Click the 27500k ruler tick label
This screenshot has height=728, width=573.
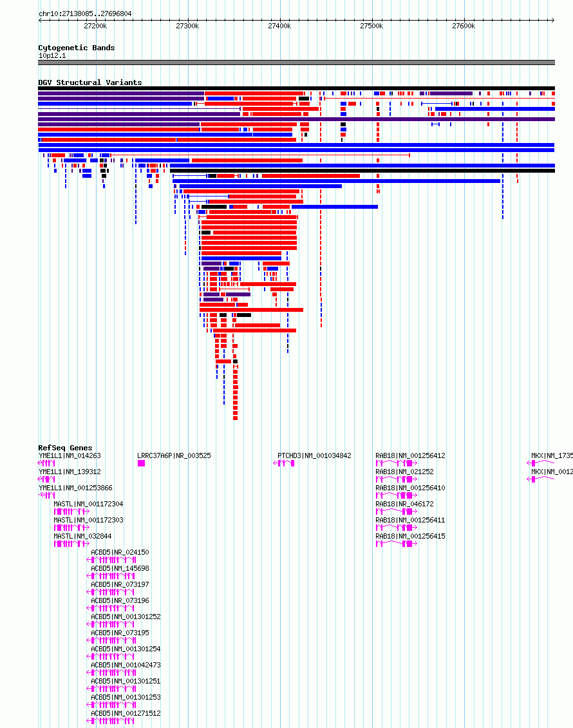click(371, 26)
